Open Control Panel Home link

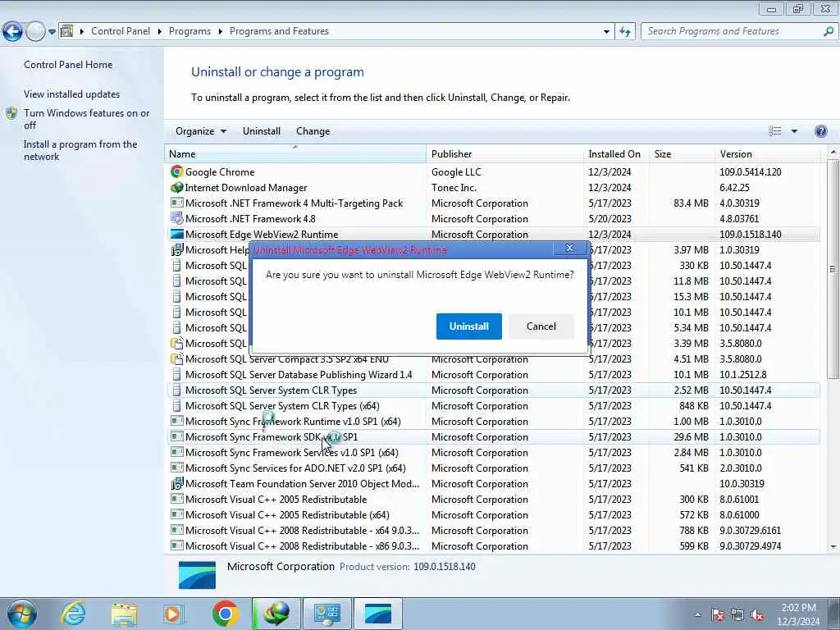tap(68, 65)
